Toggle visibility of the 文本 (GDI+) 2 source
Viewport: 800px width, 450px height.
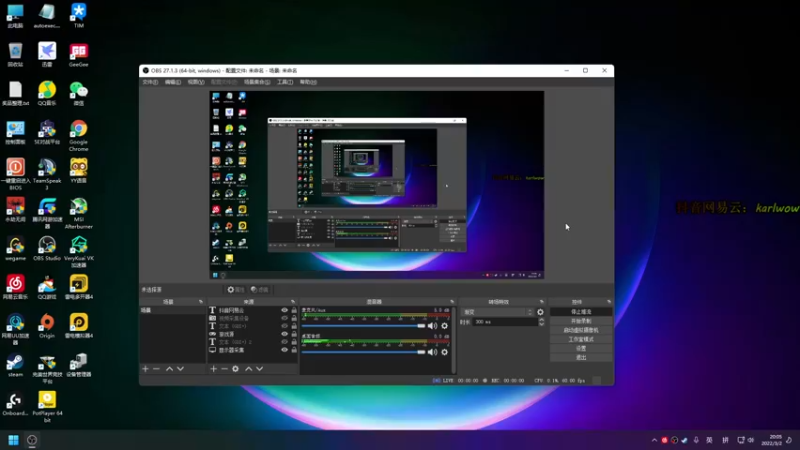(x=285, y=342)
